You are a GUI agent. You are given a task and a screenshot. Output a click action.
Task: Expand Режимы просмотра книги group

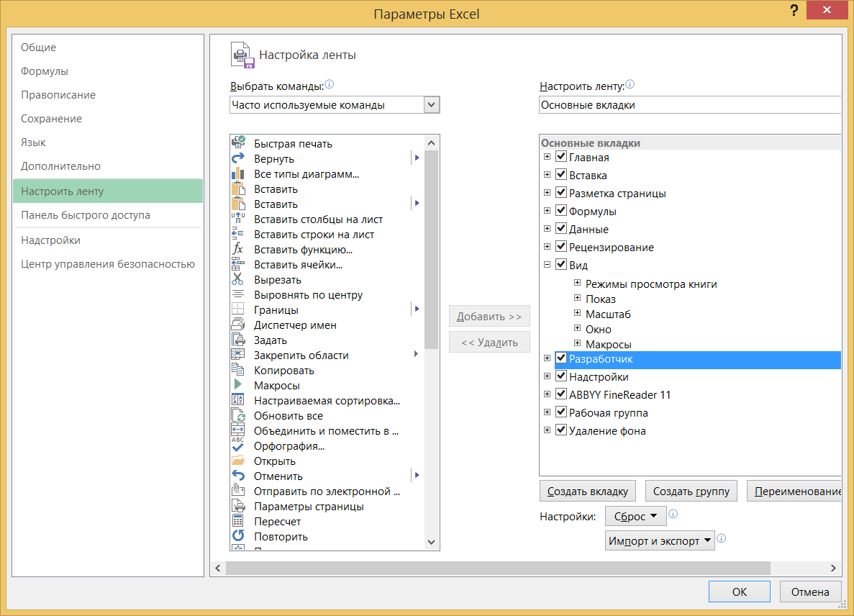coord(577,283)
